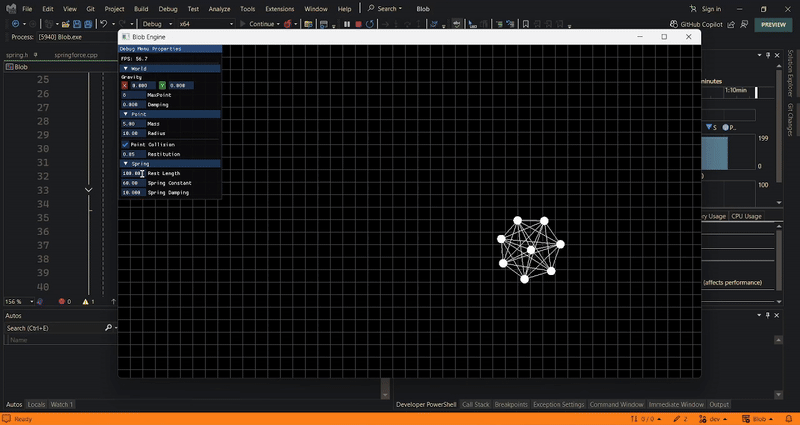Collapse the Point section header
800x425 pixels.
pos(170,114)
